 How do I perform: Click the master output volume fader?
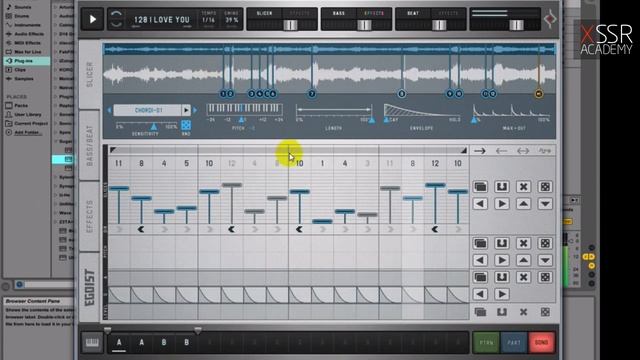pyautogui.click(x=516, y=25)
